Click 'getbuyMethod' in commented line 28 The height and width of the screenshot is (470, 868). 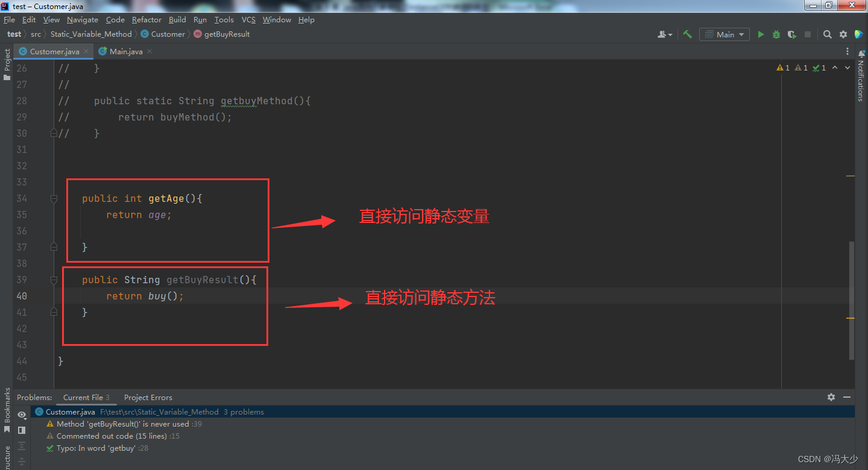coord(257,101)
